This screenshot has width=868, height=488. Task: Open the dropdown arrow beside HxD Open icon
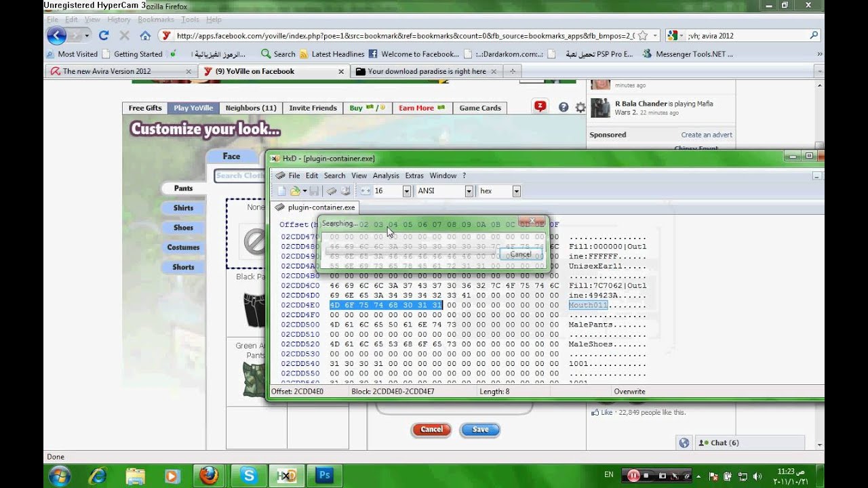click(x=305, y=191)
